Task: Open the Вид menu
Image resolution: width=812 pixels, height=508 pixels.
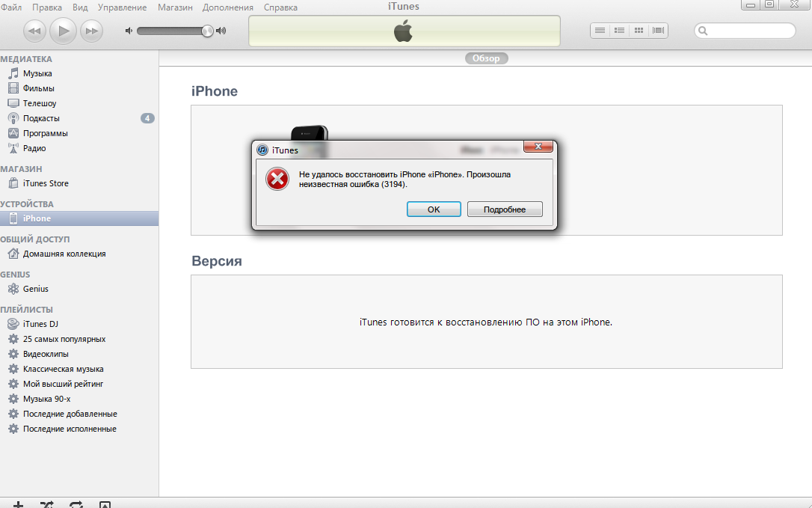Action: [80, 7]
